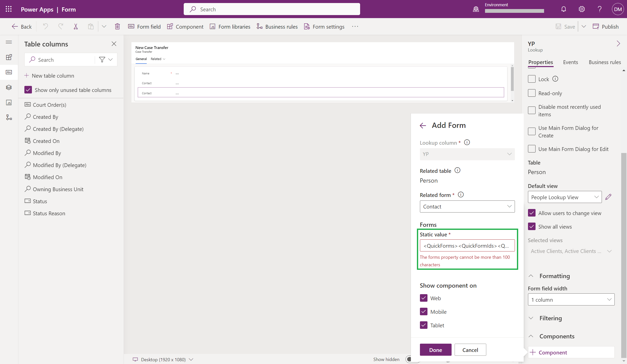The image size is (627, 364).
Task: Click the Static value input field
Action: tap(467, 246)
